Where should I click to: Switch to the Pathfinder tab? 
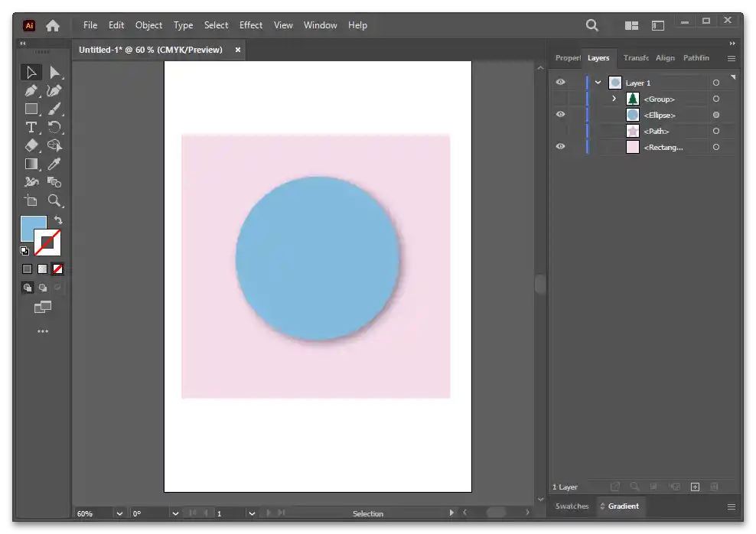point(696,58)
